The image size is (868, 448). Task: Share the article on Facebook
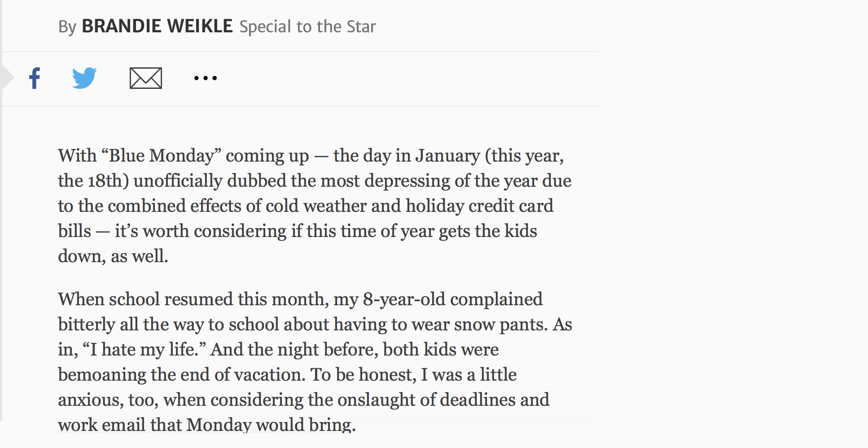click(x=35, y=78)
